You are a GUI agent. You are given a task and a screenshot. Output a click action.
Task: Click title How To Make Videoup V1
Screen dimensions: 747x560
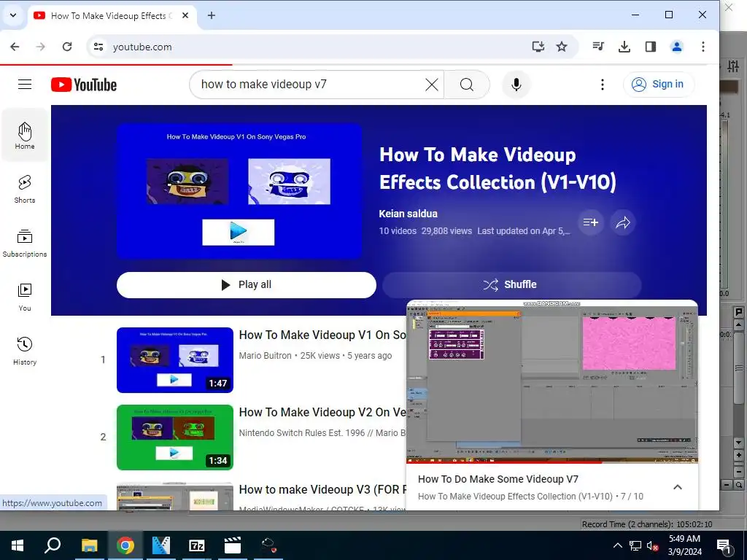tap(322, 335)
